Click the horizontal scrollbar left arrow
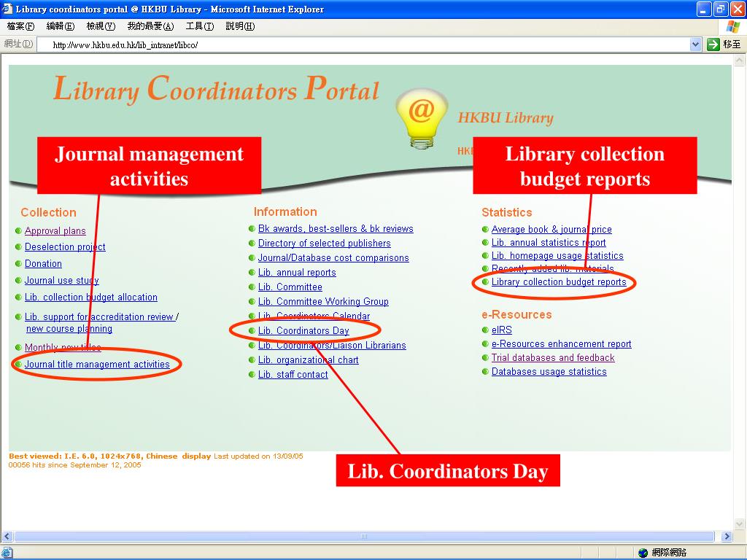This screenshot has width=747, height=560. (x=7, y=536)
